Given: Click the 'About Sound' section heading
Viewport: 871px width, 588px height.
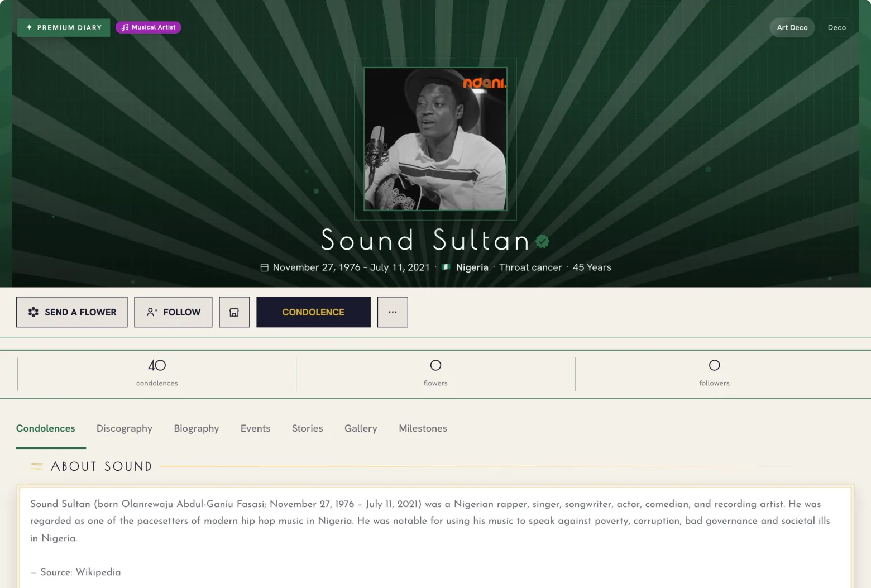Looking at the screenshot, I should [102, 466].
